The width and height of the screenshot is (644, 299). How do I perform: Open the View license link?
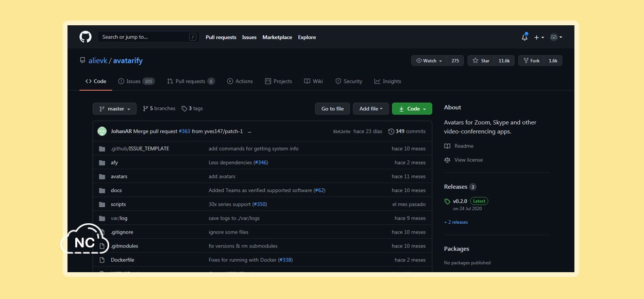click(x=463, y=160)
